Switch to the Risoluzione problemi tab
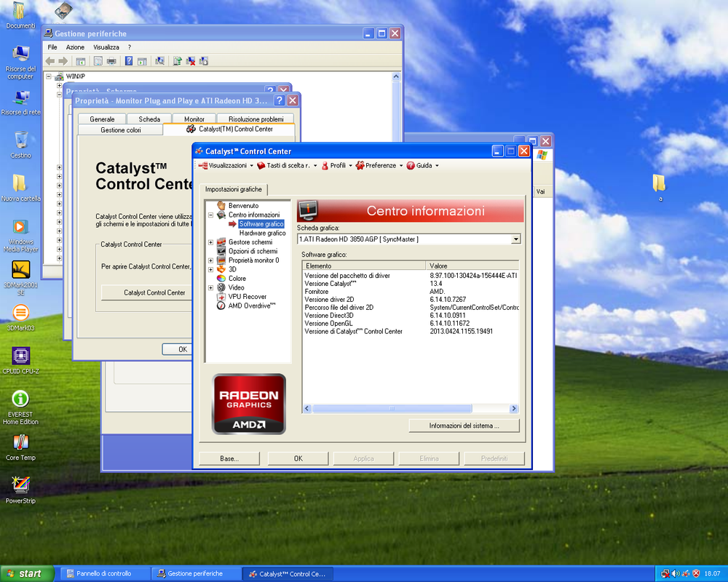 (256, 119)
